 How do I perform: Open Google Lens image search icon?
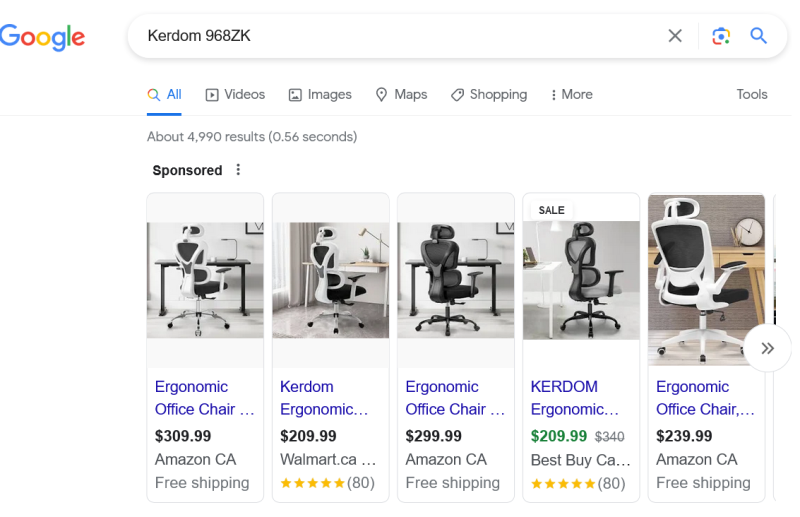pyautogui.click(x=720, y=36)
